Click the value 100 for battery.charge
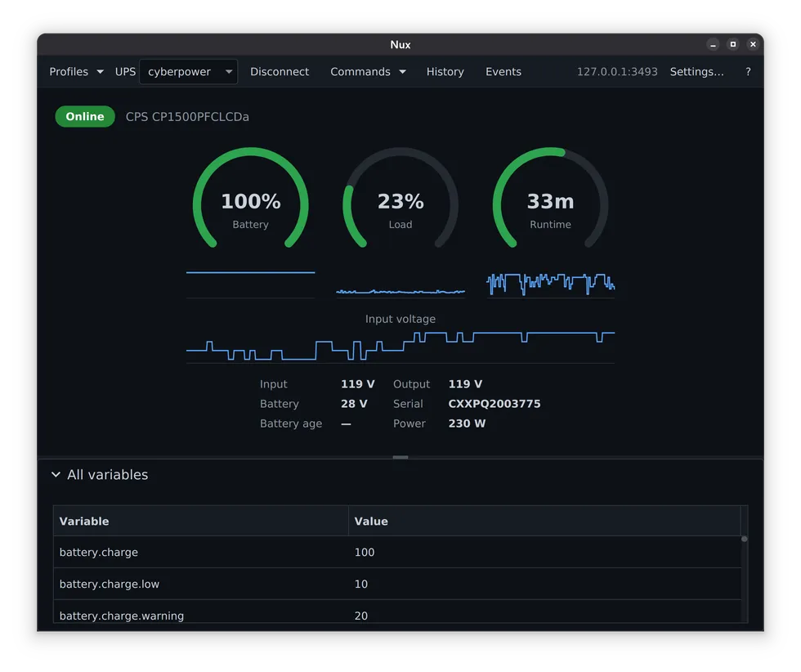The width and height of the screenshot is (801, 672). pos(365,553)
